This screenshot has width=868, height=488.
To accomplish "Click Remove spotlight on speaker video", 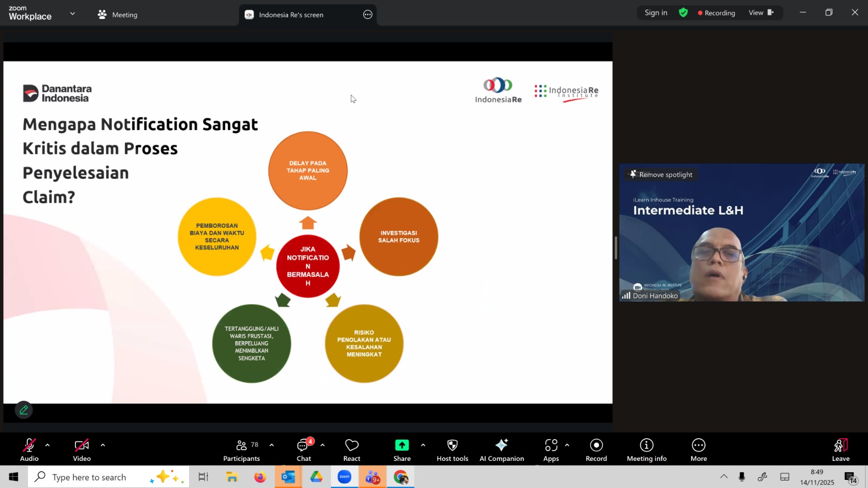I will click(660, 175).
